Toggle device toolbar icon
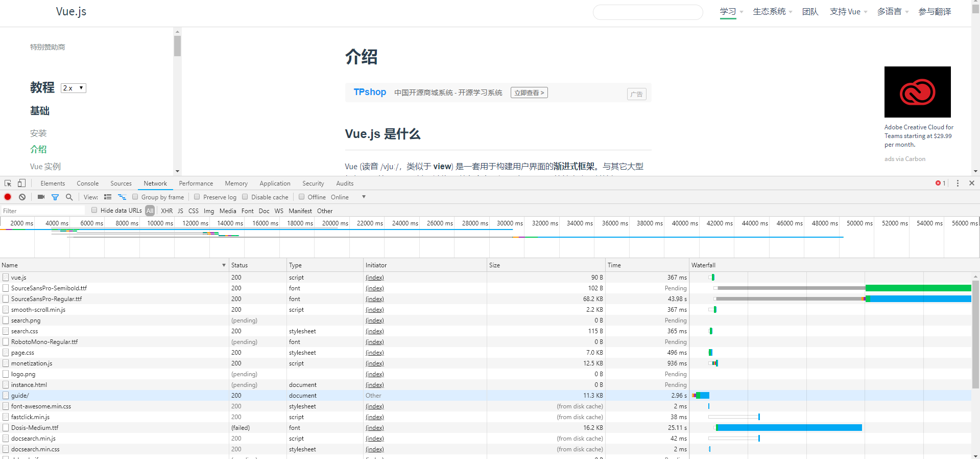Screen dimensions: 980x459 point(21,183)
